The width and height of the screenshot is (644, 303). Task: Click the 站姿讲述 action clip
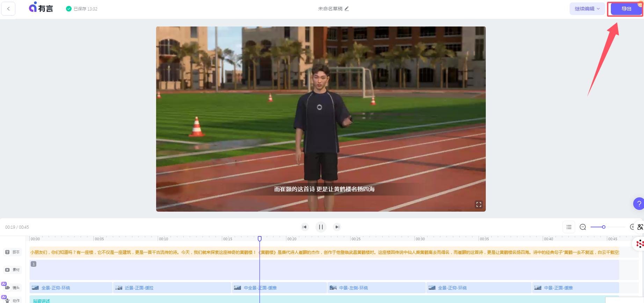[42, 301]
